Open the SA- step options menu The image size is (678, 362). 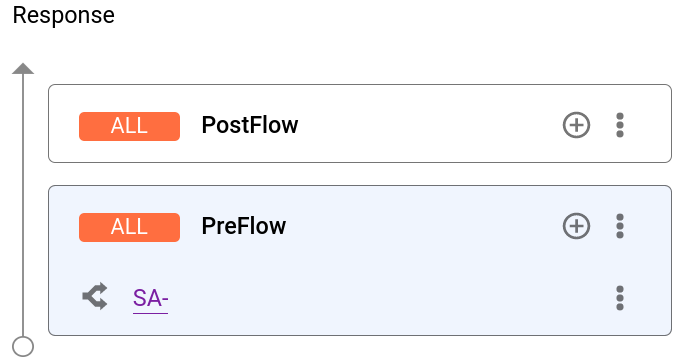point(620,298)
